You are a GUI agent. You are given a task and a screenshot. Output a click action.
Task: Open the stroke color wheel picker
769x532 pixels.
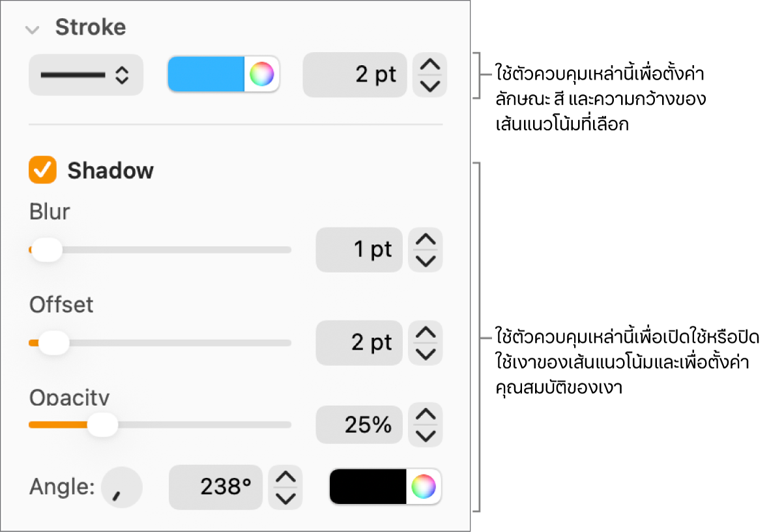pyautogui.click(x=262, y=74)
